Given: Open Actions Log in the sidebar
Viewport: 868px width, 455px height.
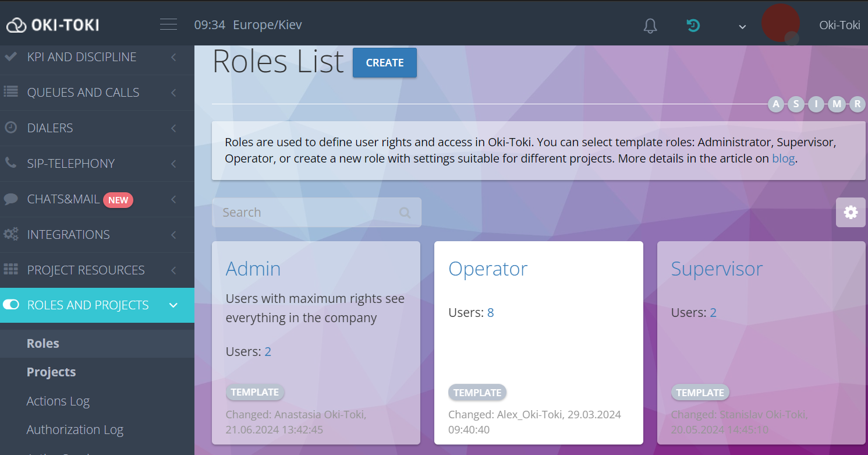Looking at the screenshot, I should click(58, 401).
